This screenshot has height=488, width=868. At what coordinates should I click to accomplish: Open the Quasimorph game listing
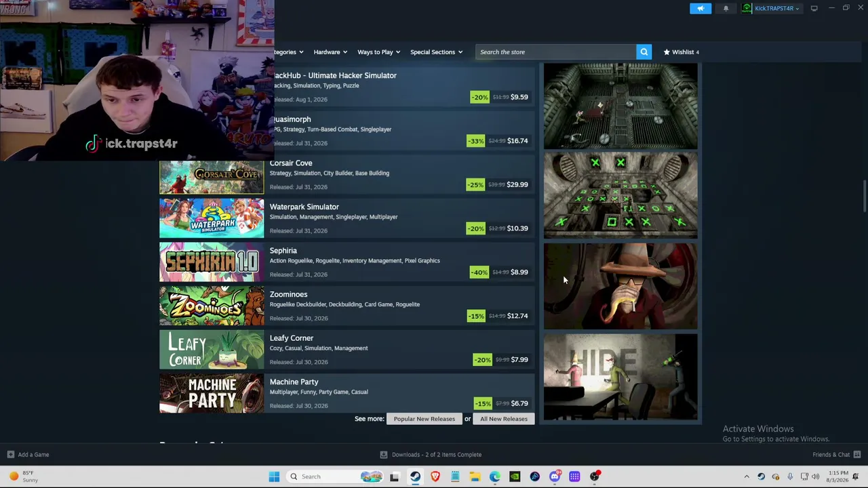point(404,131)
